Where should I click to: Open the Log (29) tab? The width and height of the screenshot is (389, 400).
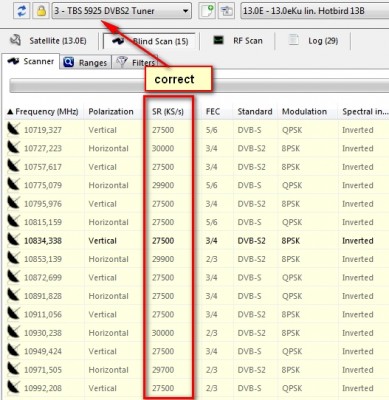tap(313, 41)
